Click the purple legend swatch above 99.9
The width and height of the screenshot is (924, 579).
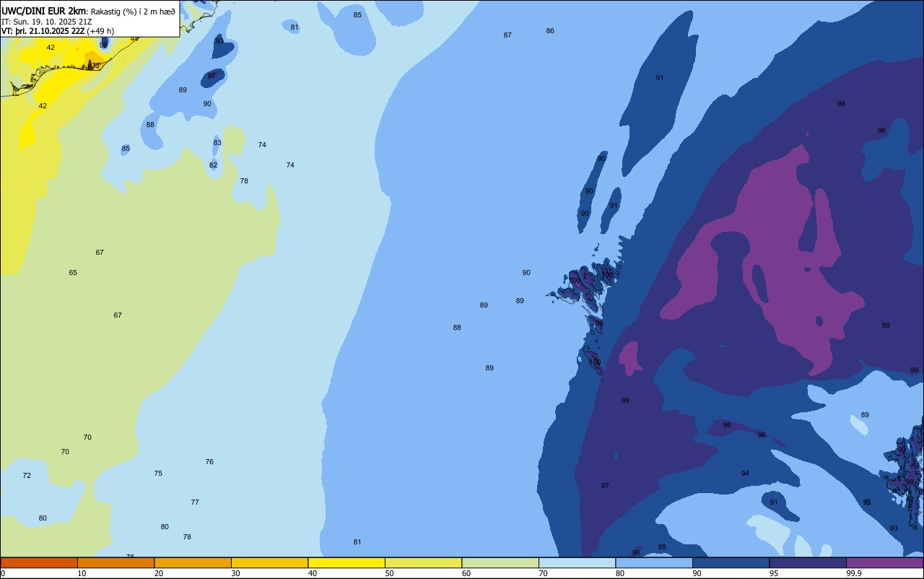[x=884, y=562]
